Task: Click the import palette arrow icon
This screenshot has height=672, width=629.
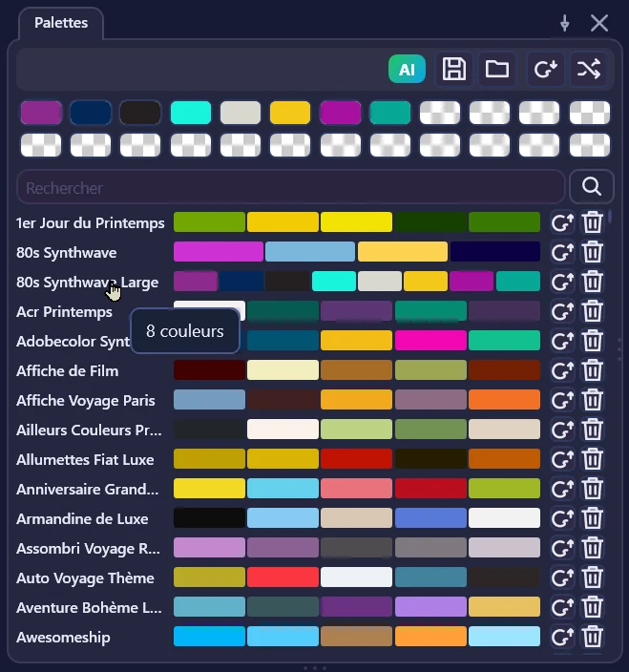Action: [x=545, y=69]
